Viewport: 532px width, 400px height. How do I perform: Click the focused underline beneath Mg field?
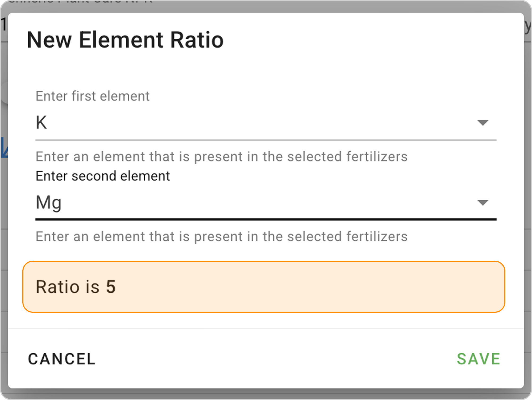click(266, 219)
